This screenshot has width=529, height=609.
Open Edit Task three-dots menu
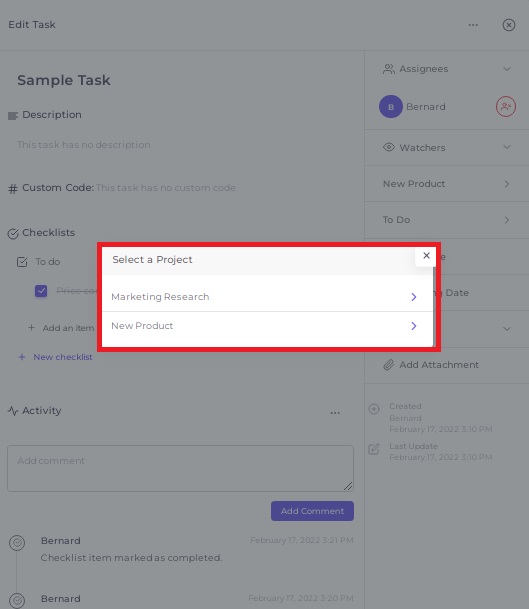[x=473, y=25]
